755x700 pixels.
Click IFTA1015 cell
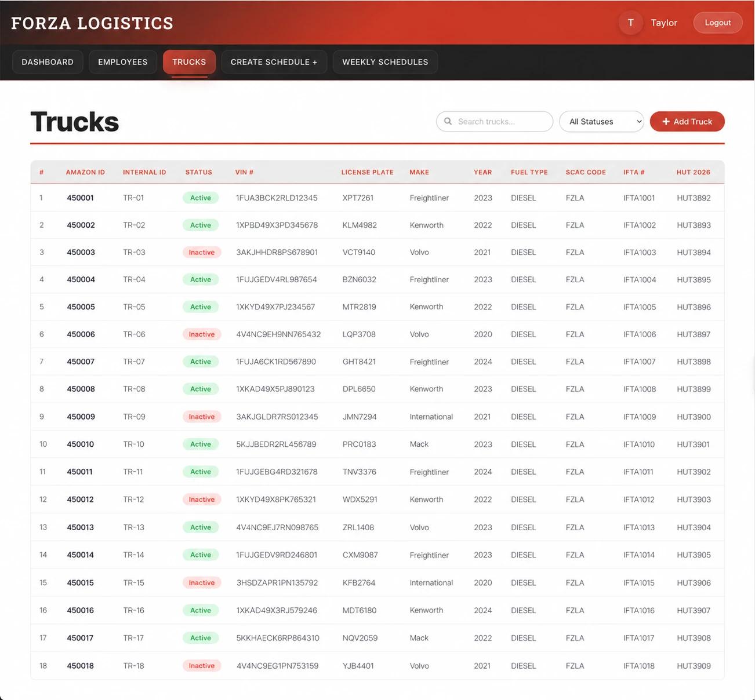pos(639,582)
